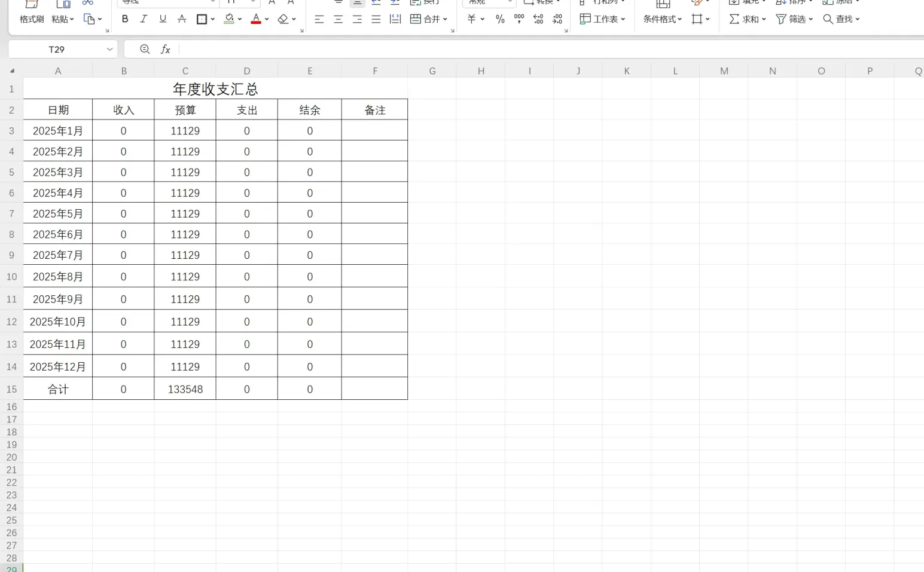Center text horizontally
This screenshot has height=572, width=924.
point(339,19)
